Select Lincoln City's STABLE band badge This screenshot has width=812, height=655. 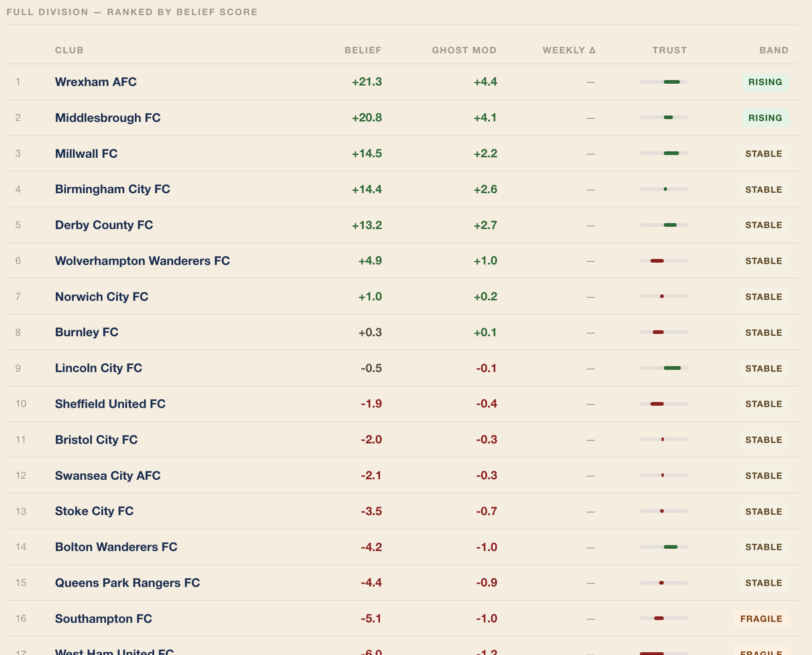point(764,368)
